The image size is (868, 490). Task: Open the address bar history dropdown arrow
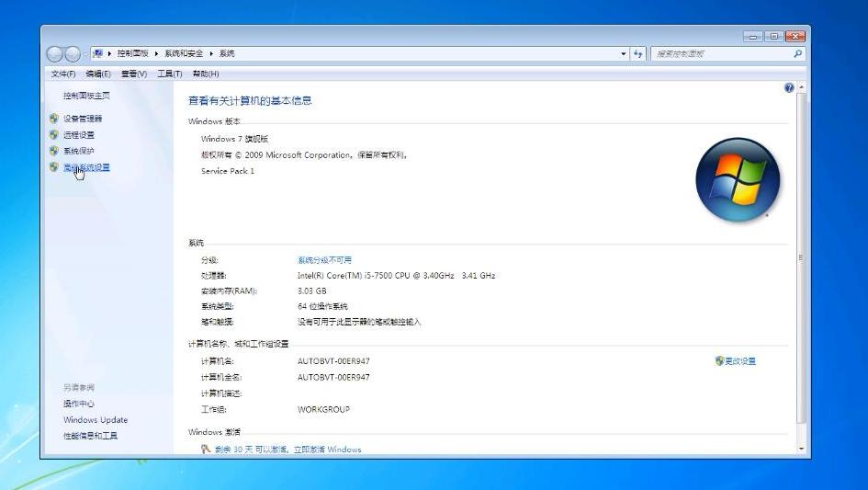point(624,53)
